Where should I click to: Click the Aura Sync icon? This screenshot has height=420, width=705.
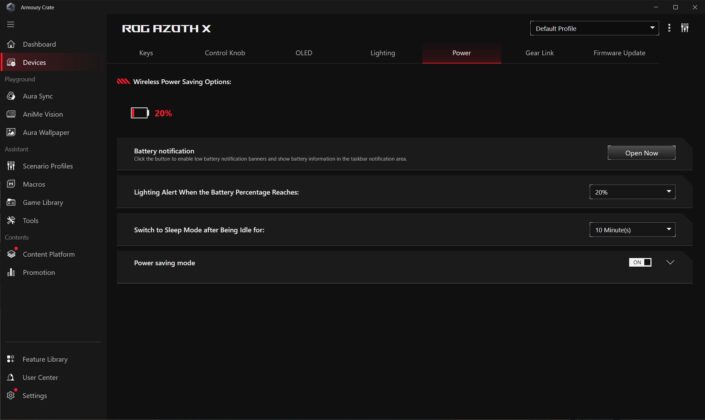click(x=11, y=96)
